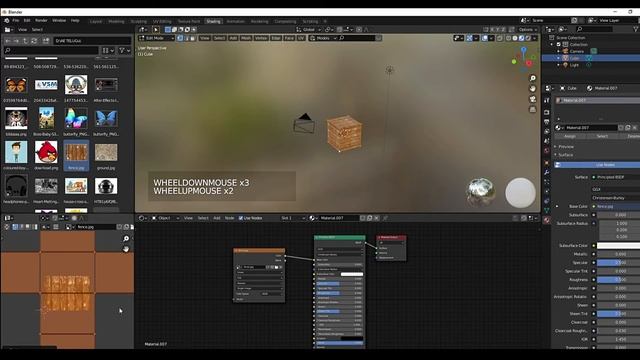Click the white Subsurface Color swatch

(x=618, y=245)
